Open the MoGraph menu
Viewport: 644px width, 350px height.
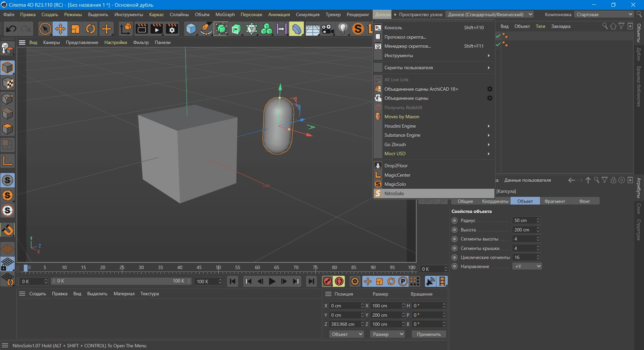tap(225, 14)
